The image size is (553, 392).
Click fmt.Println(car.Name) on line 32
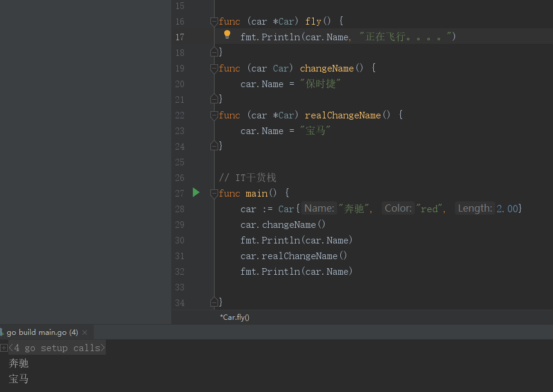click(x=296, y=272)
